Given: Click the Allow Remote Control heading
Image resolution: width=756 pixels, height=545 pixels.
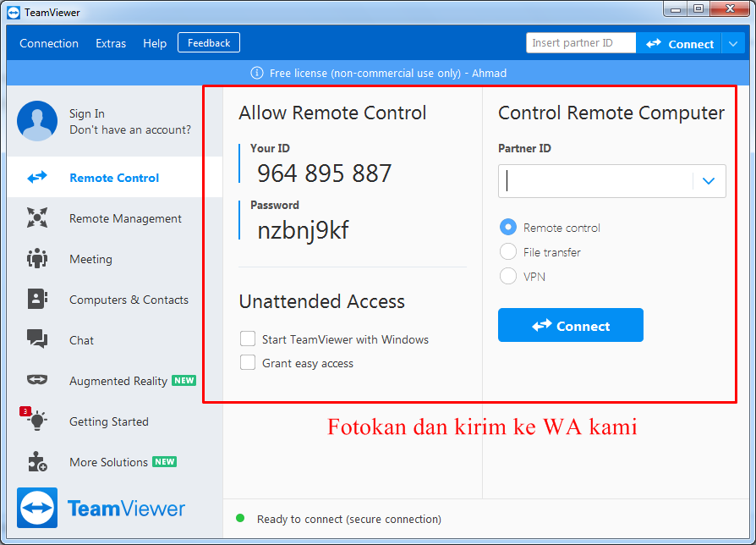Looking at the screenshot, I should coord(332,113).
